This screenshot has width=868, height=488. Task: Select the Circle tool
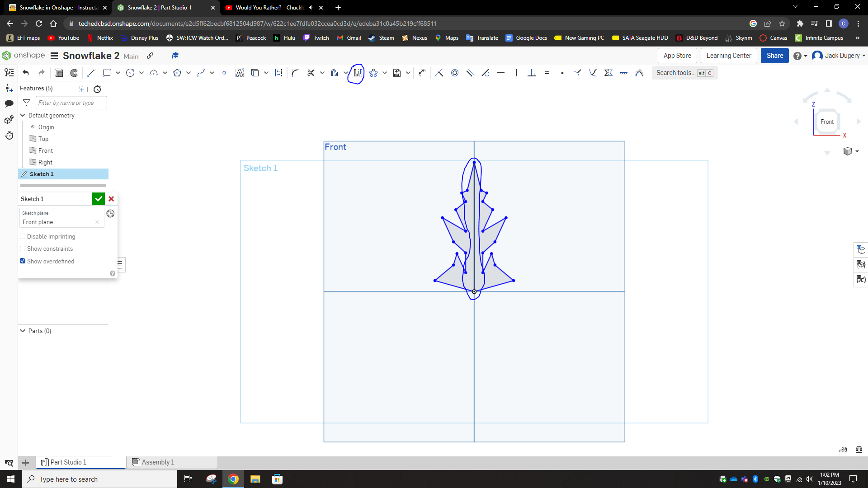click(x=131, y=72)
